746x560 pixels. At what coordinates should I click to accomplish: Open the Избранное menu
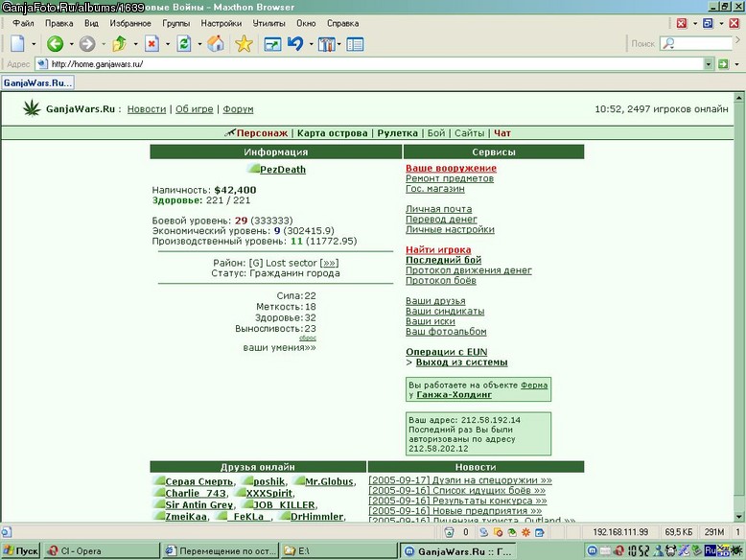(130, 23)
